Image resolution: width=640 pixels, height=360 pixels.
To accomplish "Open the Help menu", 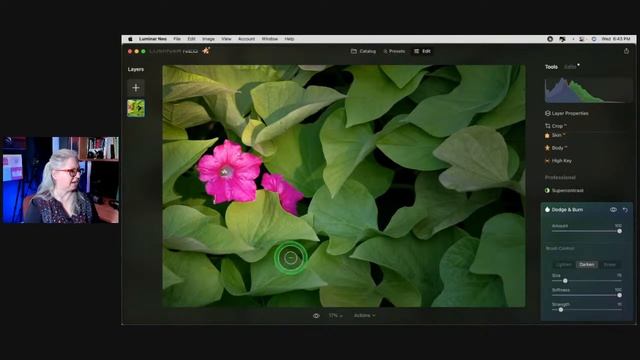I will tap(289, 39).
